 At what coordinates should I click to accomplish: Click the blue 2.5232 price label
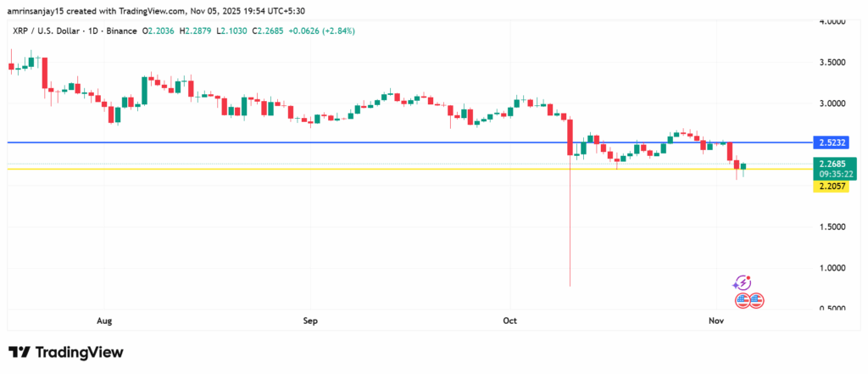point(834,142)
